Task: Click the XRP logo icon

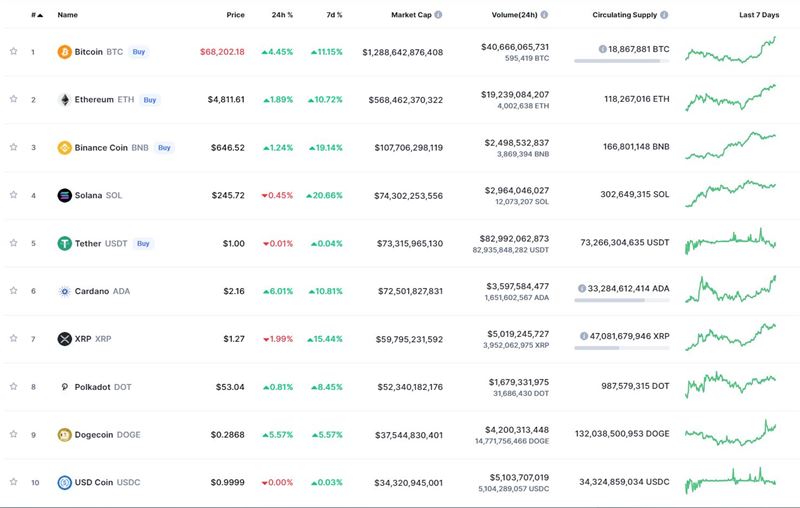Action: 64,339
